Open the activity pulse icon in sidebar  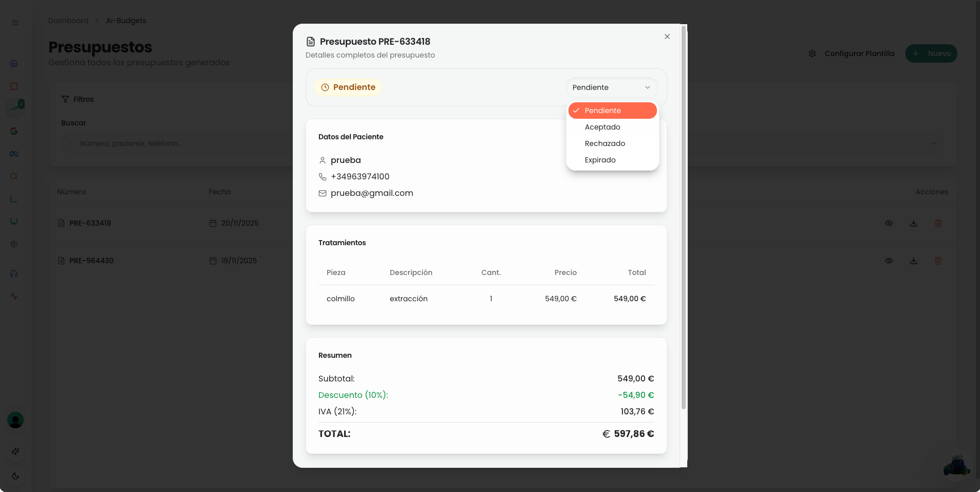pos(14,296)
